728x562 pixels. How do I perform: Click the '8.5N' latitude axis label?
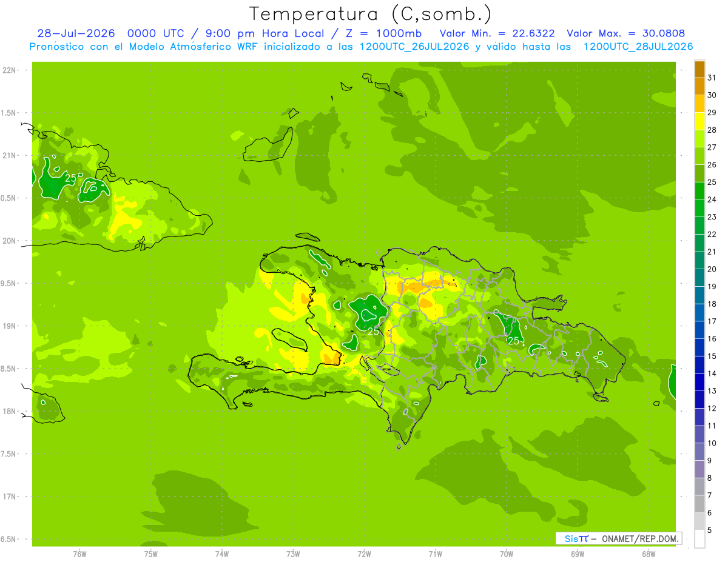8,369
